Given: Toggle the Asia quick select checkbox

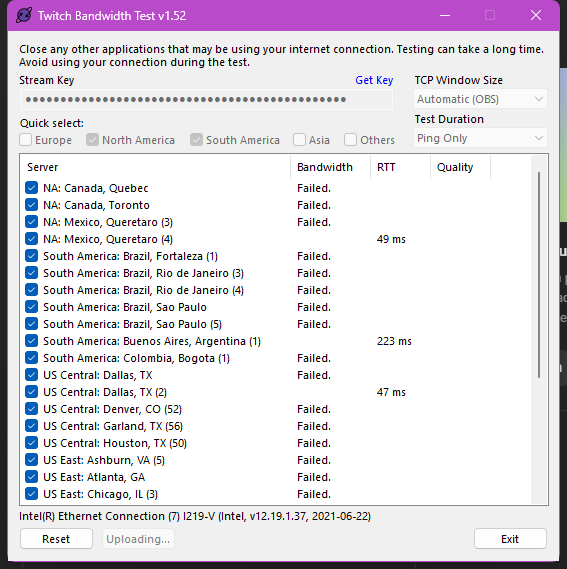Looking at the screenshot, I should point(299,140).
